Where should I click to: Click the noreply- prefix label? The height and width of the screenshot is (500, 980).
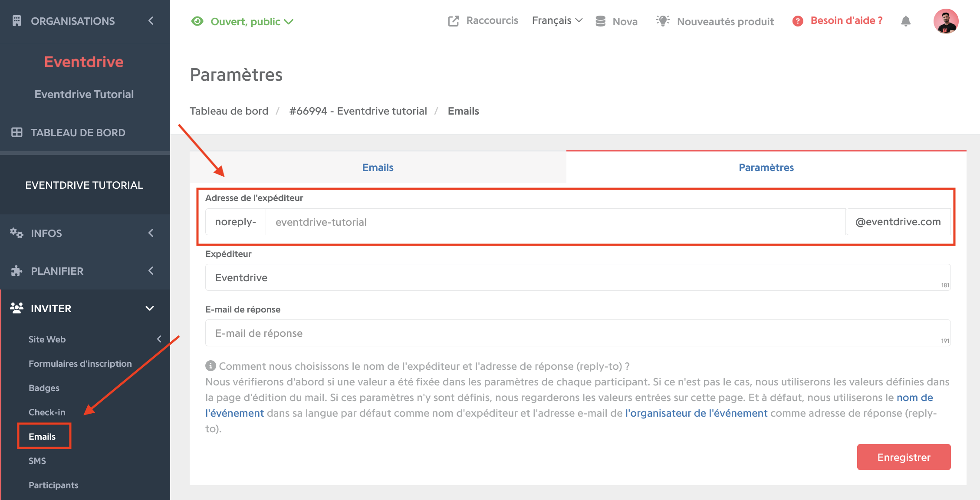point(236,222)
